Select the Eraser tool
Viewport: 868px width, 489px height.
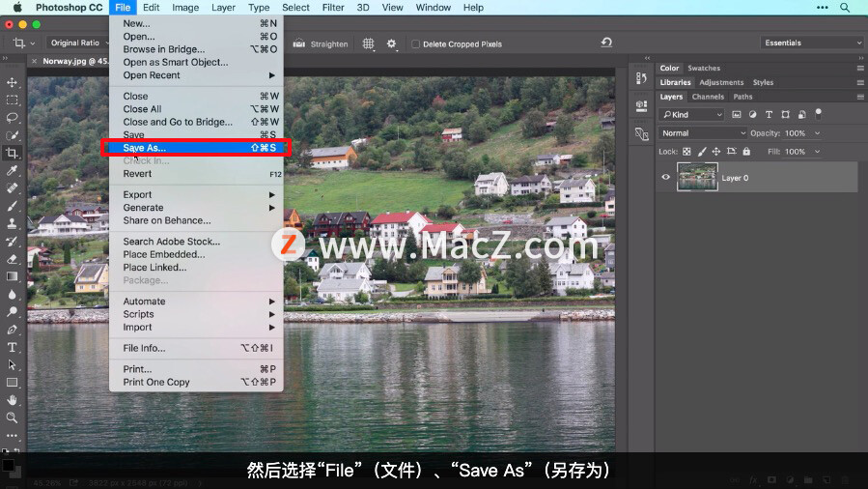pos(12,259)
